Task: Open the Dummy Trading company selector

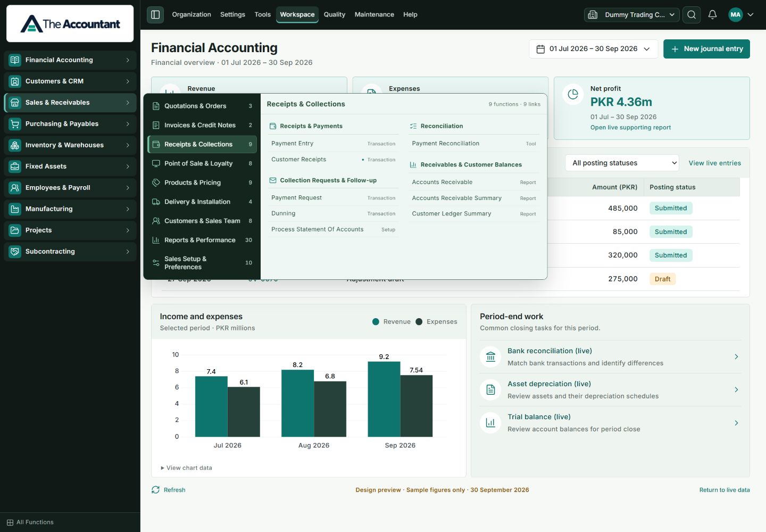Action: [x=632, y=15]
